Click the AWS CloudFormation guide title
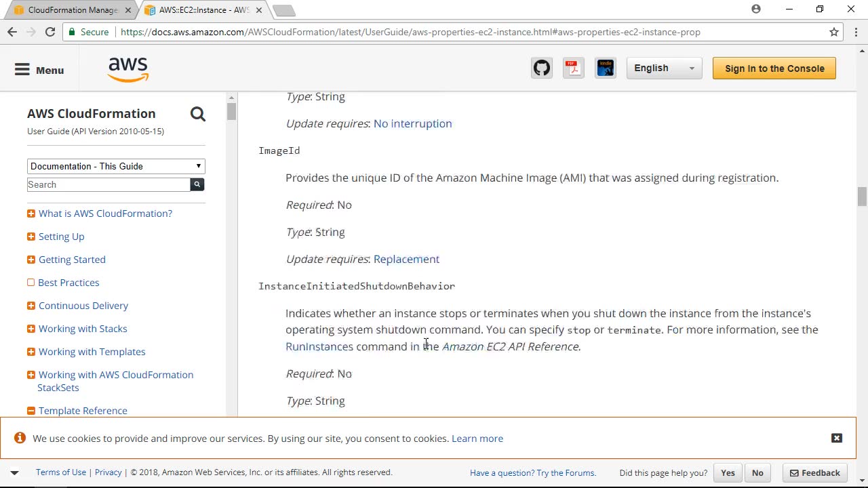 [92, 113]
